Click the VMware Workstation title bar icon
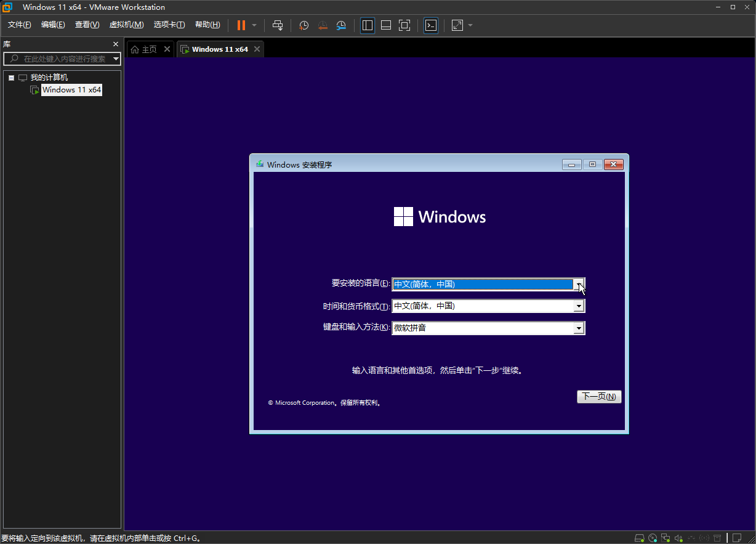Screen dimensions: 756x544 pos(7,7)
